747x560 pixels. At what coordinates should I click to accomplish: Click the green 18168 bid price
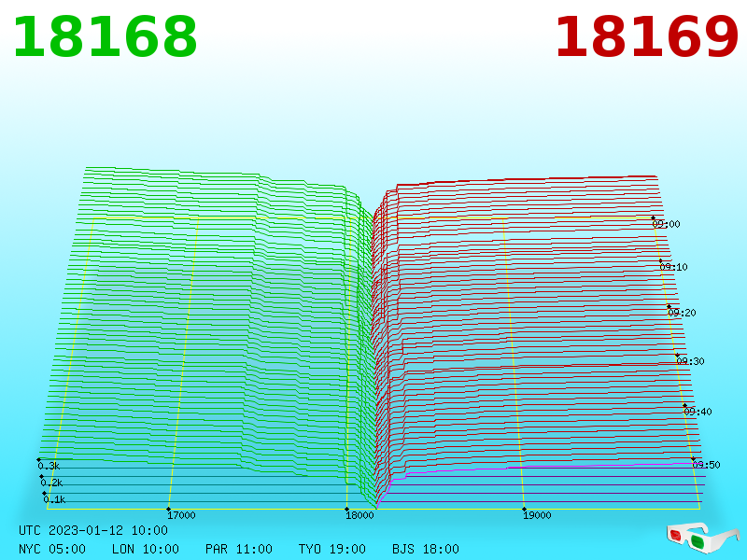105,37
